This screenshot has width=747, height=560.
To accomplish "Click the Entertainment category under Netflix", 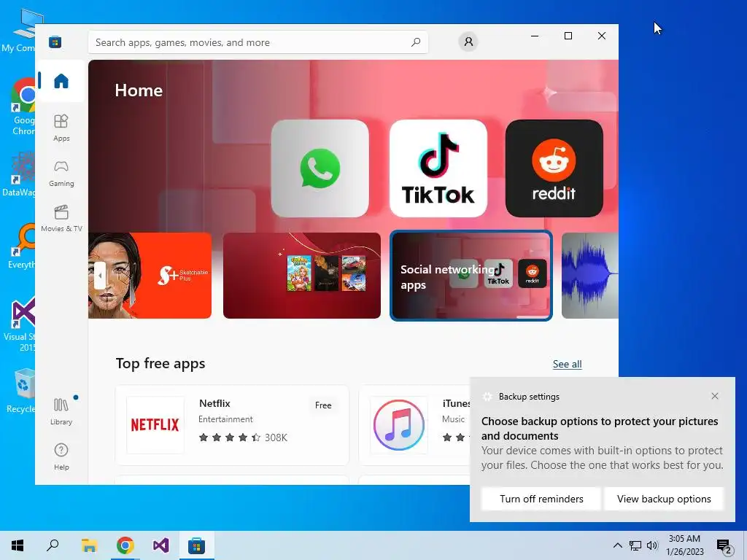I will coord(226,419).
